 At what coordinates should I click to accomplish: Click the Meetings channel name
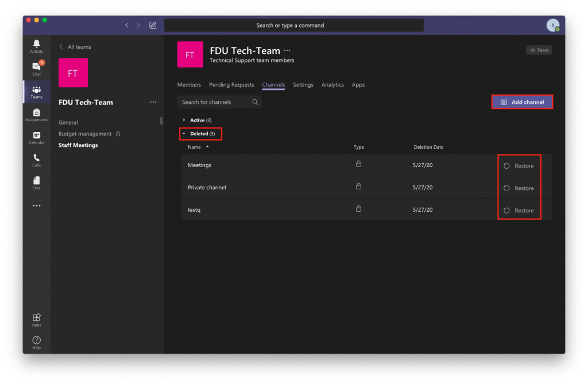tap(199, 165)
